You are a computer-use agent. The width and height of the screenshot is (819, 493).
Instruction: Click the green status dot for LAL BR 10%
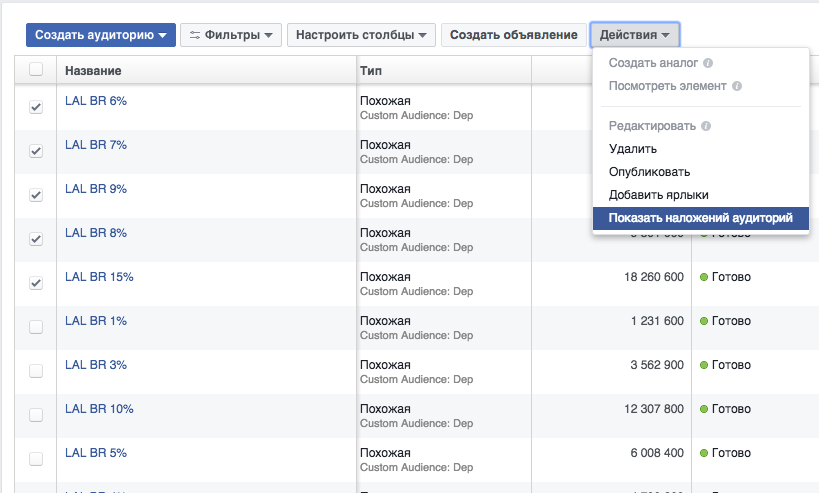point(703,409)
